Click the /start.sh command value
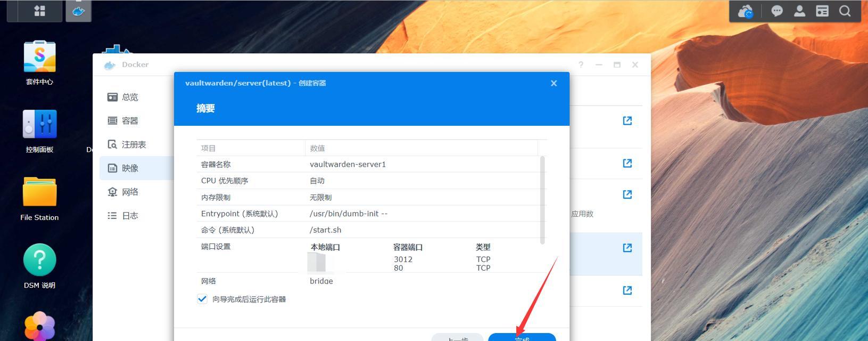Image resolution: width=868 pixels, height=341 pixels. point(325,230)
